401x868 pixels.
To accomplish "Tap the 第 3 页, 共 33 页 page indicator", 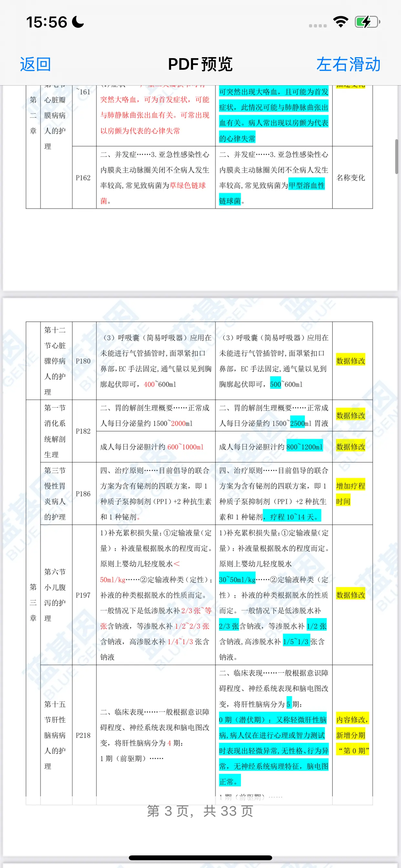I will point(200,811).
